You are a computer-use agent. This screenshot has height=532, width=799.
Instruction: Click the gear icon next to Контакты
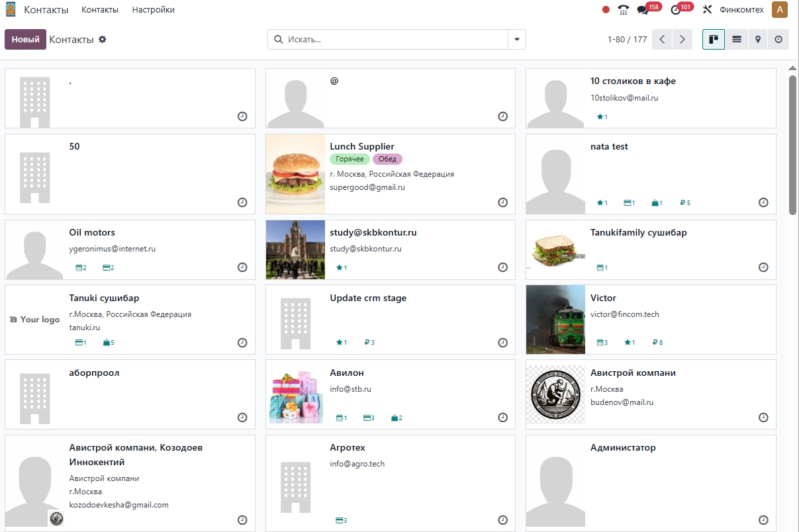103,40
